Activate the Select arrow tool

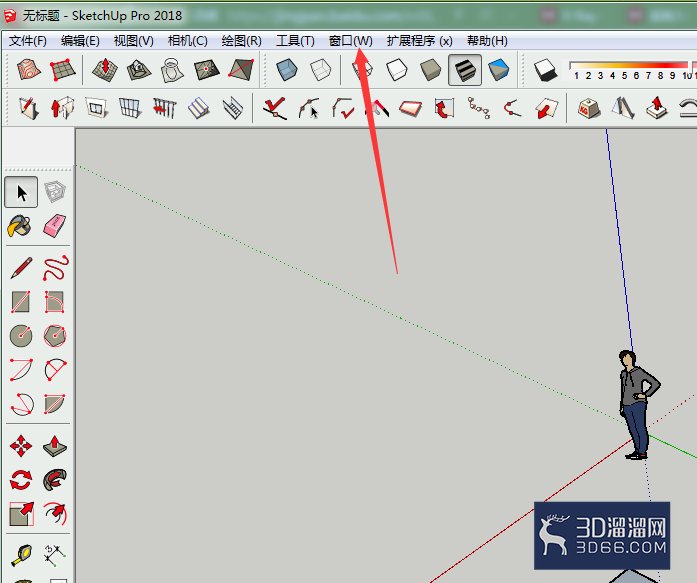(x=21, y=192)
